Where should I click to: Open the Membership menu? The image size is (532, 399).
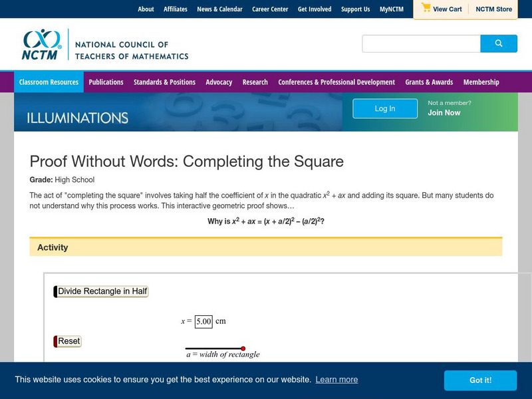[x=481, y=82]
